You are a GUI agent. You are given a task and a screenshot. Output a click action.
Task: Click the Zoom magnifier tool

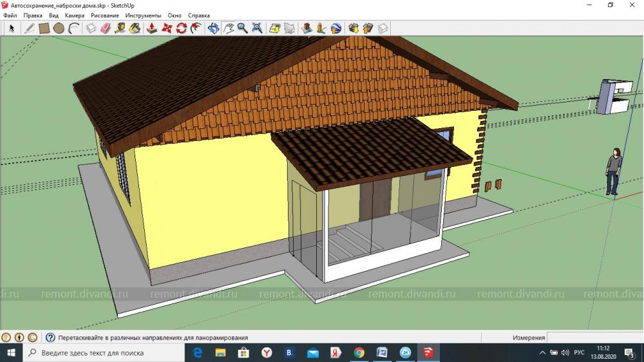242,28
